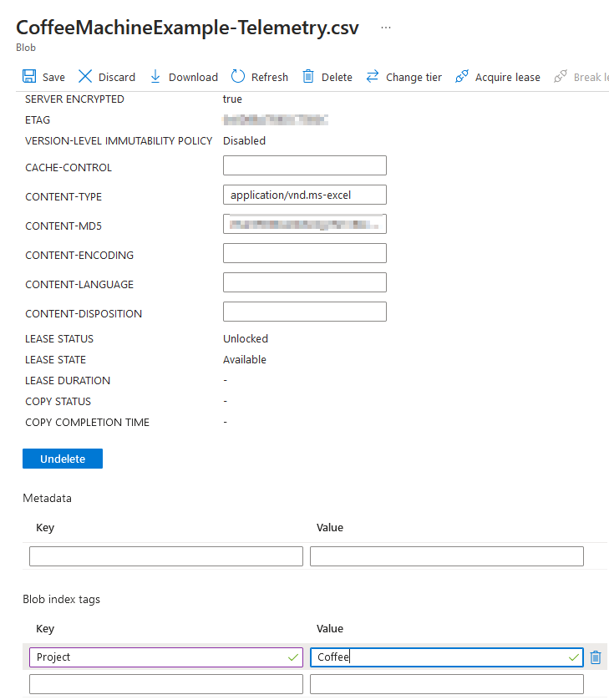Click the Discard X icon
Image resolution: width=609 pixels, height=700 pixels.
[85, 77]
